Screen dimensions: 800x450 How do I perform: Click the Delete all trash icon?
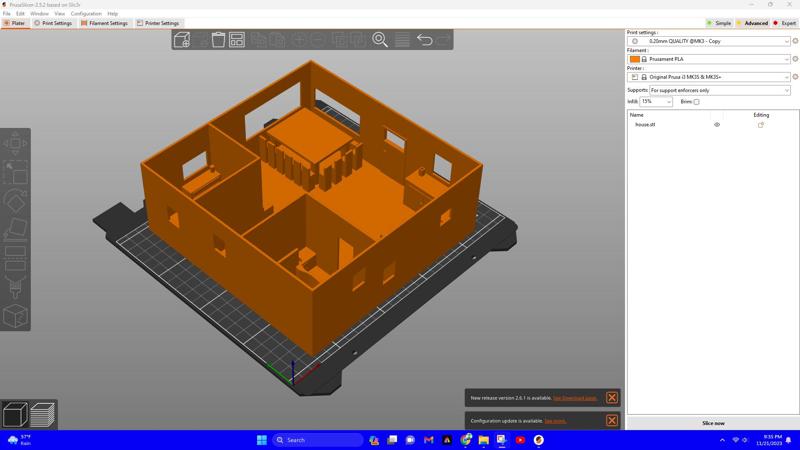tap(218, 40)
